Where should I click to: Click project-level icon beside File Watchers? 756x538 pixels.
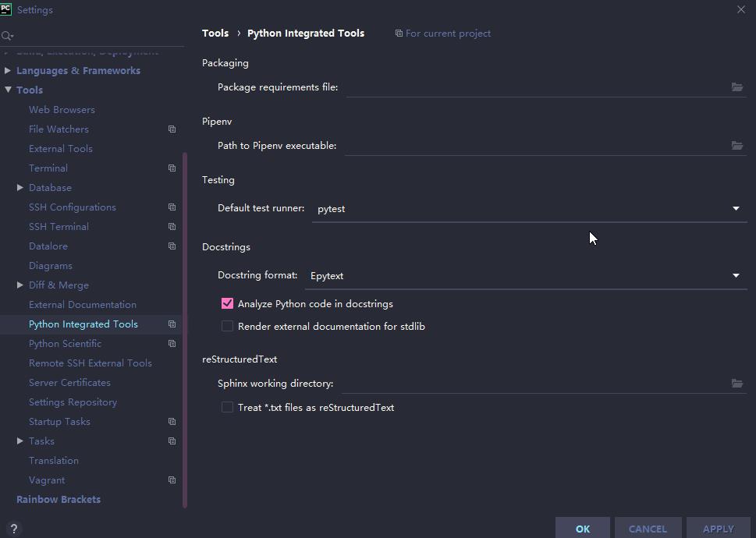point(172,129)
